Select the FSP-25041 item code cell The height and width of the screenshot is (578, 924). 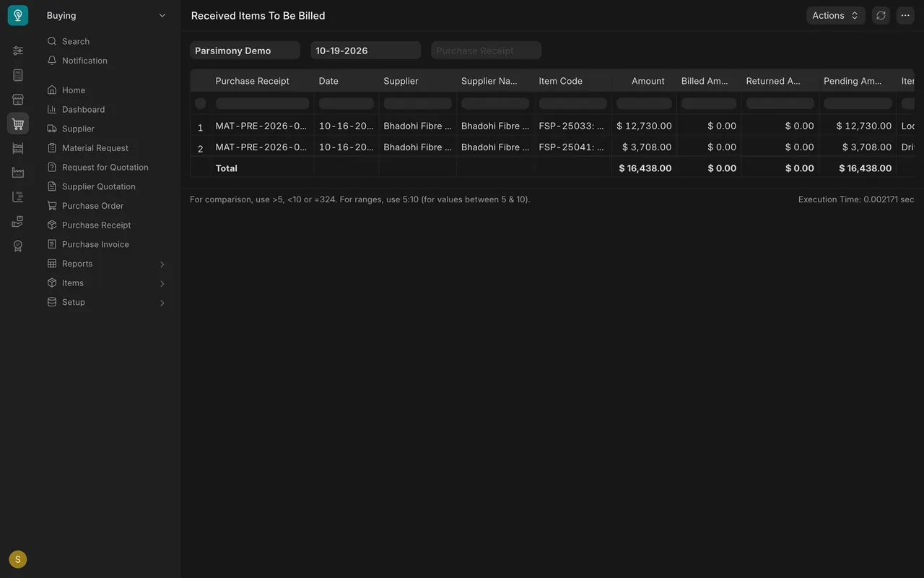tap(572, 147)
